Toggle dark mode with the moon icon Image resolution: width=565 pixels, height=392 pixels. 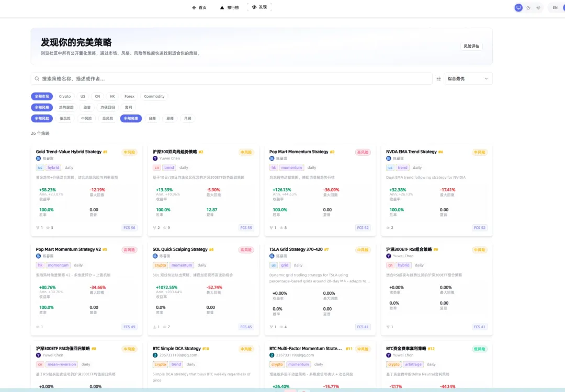pyautogui.click(x=528, y=8)
